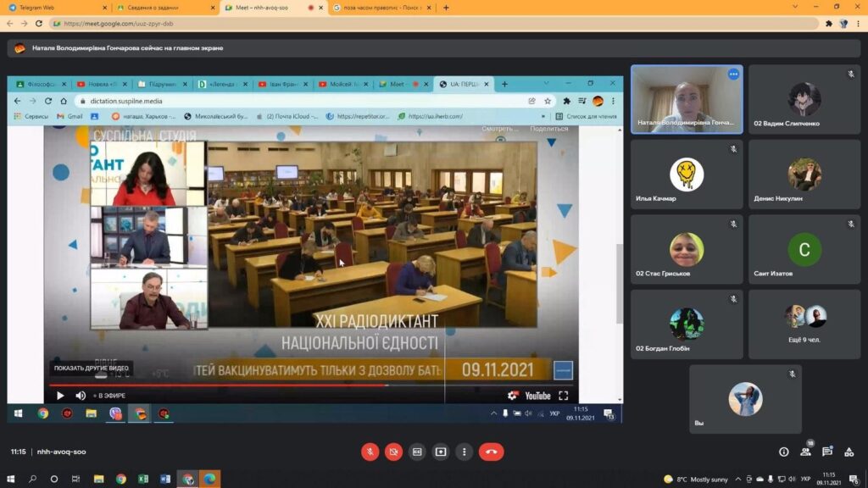Open Gmail bookmark in shared browser
This screenshot has height=488, width=868.
click(x=70, y=116)
